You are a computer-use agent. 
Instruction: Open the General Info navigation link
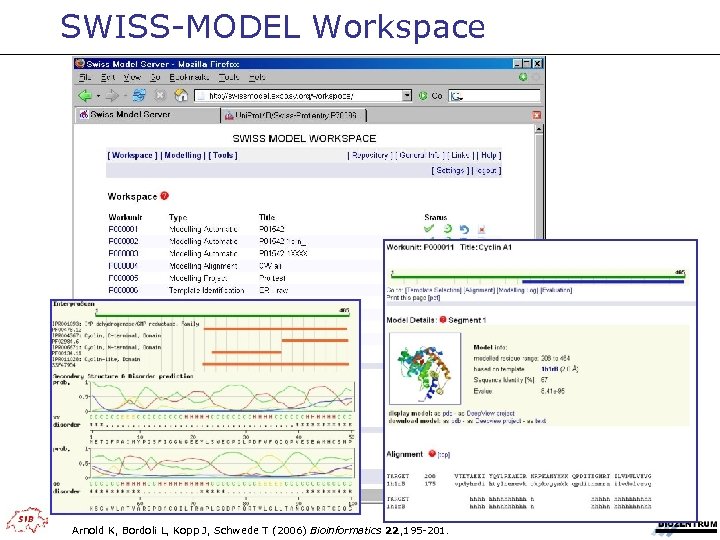(419, 155)
